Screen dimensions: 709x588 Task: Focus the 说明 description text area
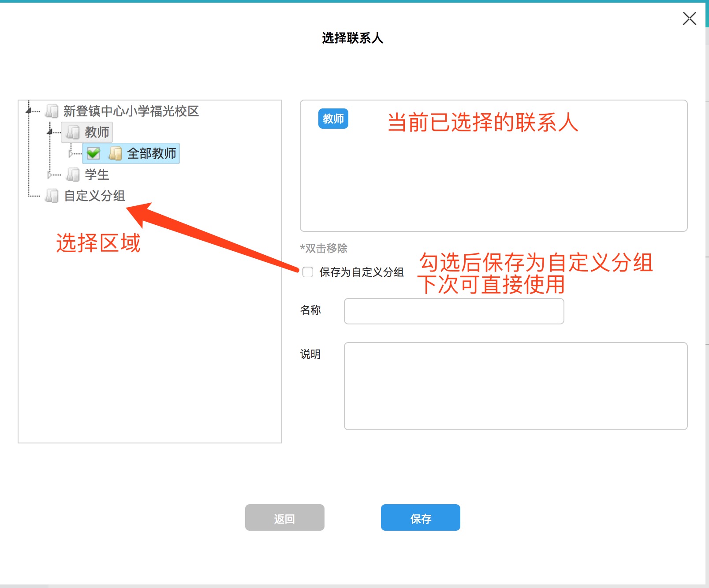515,386
